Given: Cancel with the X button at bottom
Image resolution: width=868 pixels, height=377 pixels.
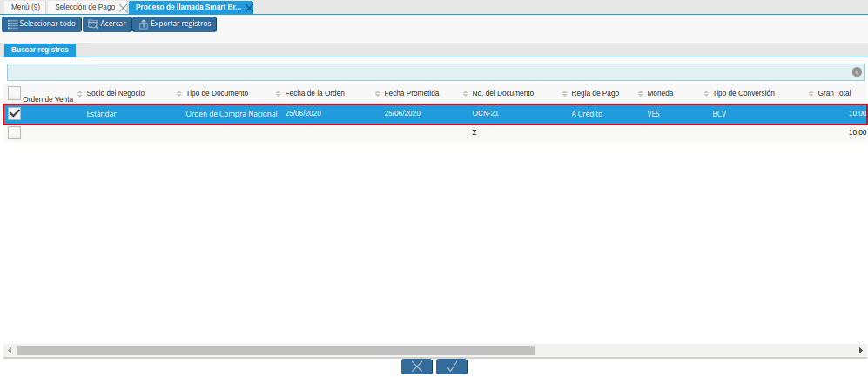Looking at the screenshot, I should [417, 367].
